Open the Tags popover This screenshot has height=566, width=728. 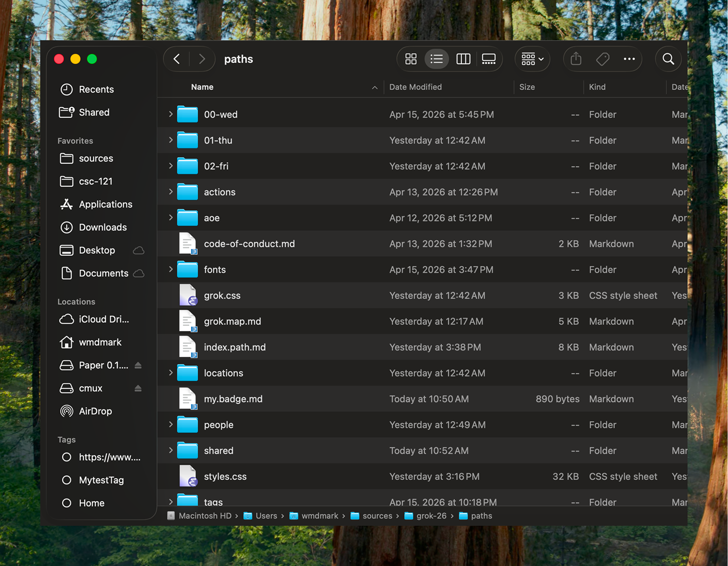point(603,59)
